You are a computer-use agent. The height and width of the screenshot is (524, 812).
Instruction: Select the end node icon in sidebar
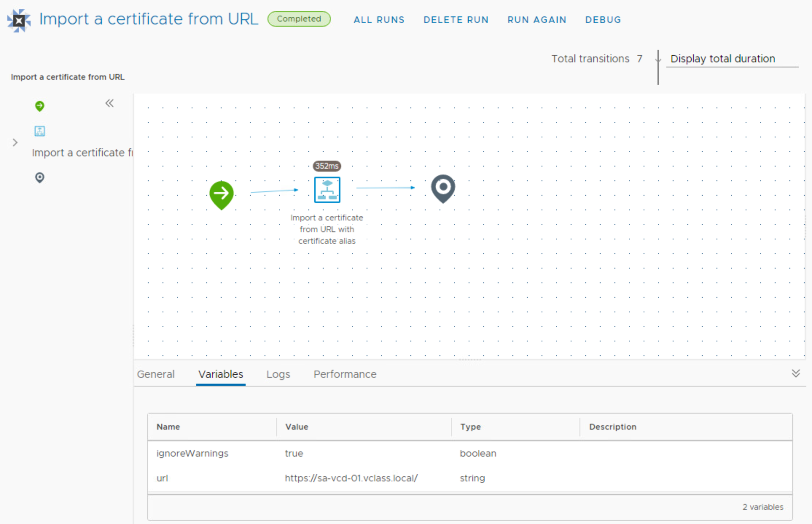click(x=40, y=177)
